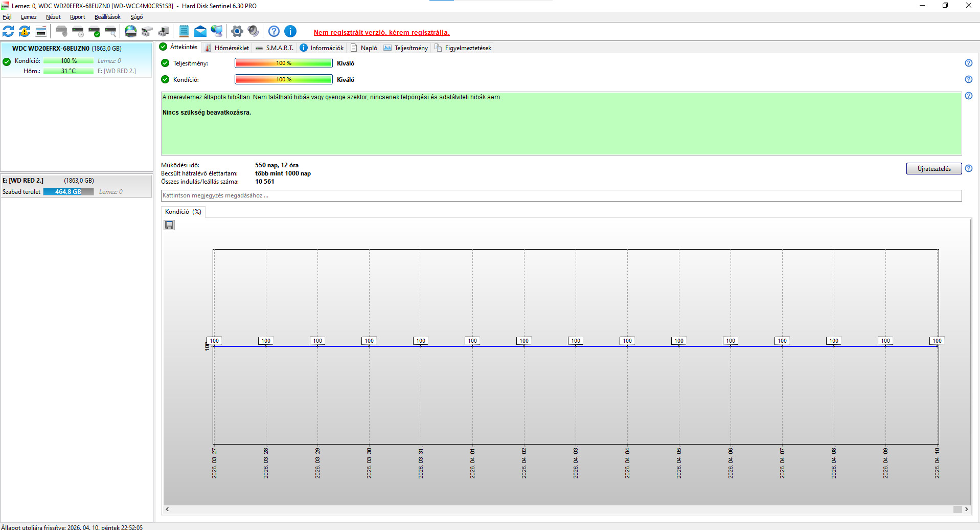Click the refresh icon with warning triangle
The height and width of the screenshot is (530, 980).
click(25, 31)
